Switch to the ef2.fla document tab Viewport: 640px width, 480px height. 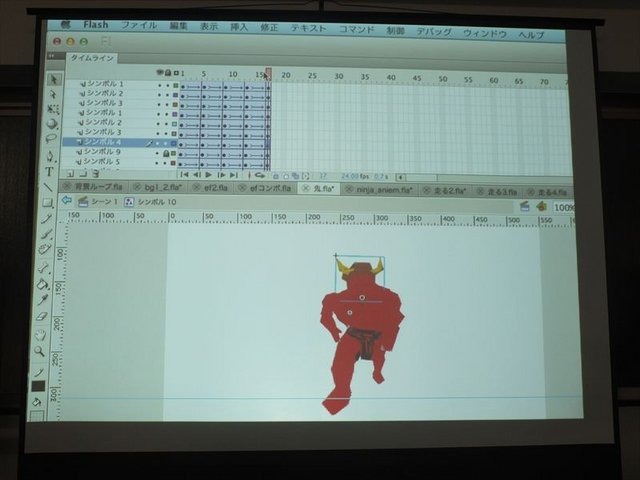coord(211,188)
